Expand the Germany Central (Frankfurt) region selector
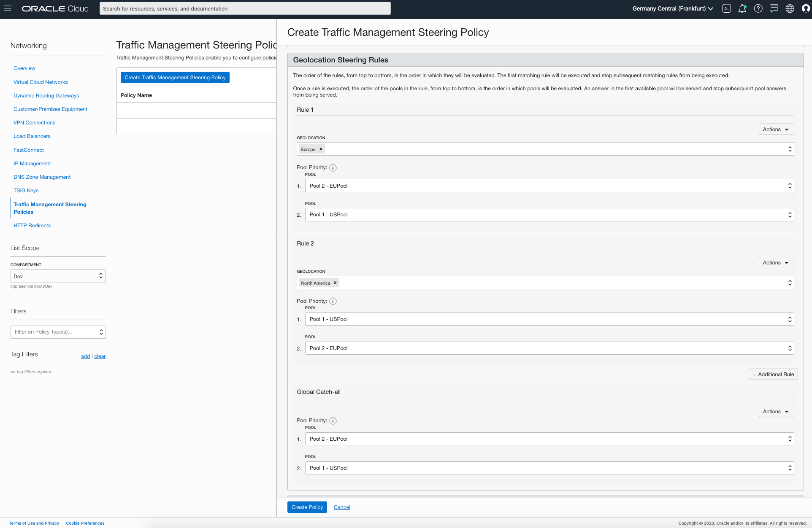Viewport: 812px width, 528px height. [672, 8]
